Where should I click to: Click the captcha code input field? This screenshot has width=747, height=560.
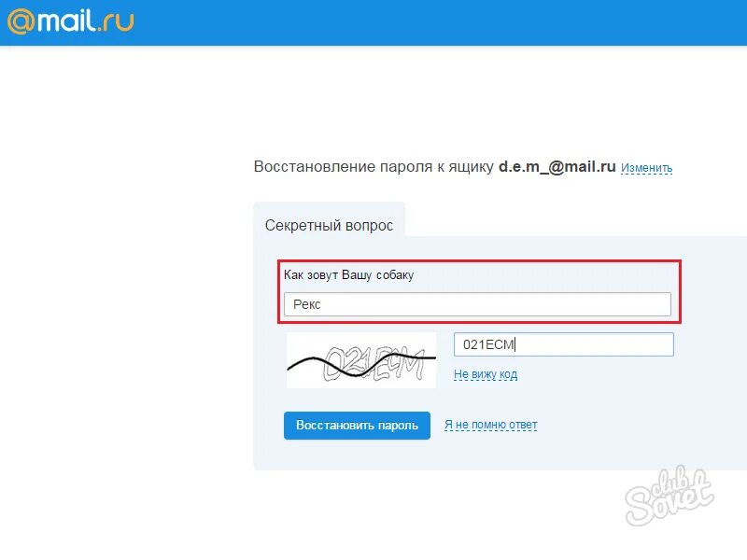(x=564, y=344)
